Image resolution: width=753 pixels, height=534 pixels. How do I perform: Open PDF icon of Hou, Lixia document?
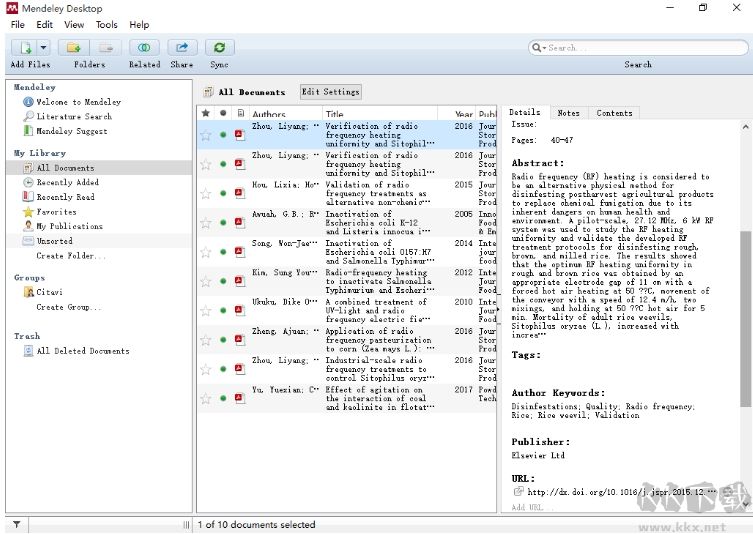click(x=240, y=193)
